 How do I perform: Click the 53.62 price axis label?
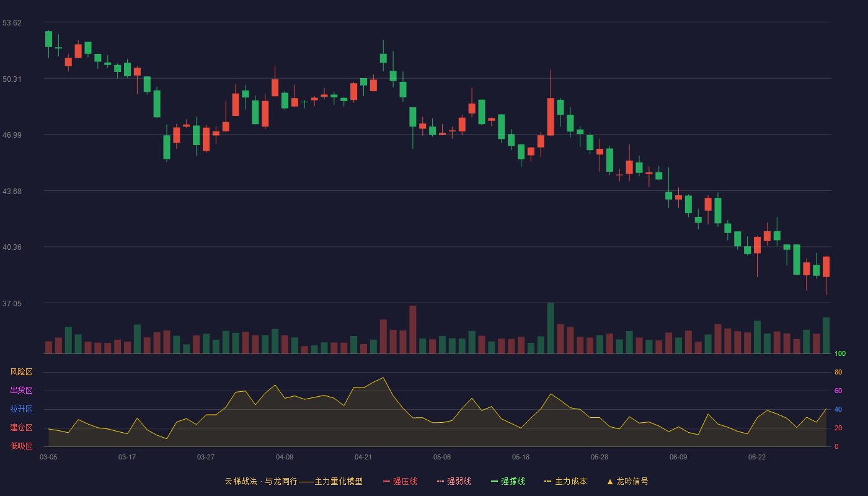[x=12, y=23]
